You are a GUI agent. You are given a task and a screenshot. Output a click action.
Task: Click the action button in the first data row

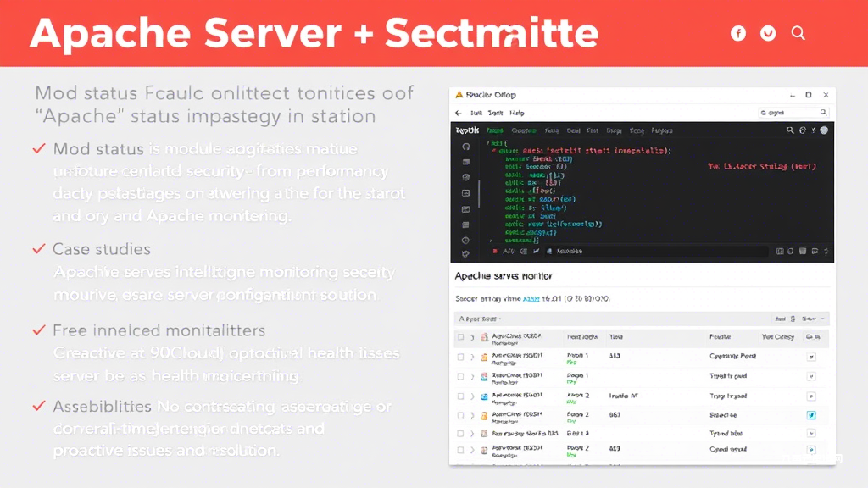(811, 358)
